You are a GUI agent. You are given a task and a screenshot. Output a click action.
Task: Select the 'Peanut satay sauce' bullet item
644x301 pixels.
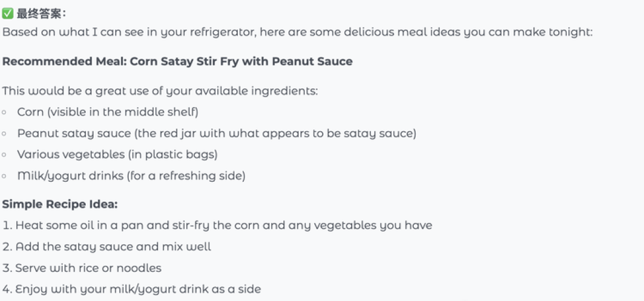(x=216, y=134)
